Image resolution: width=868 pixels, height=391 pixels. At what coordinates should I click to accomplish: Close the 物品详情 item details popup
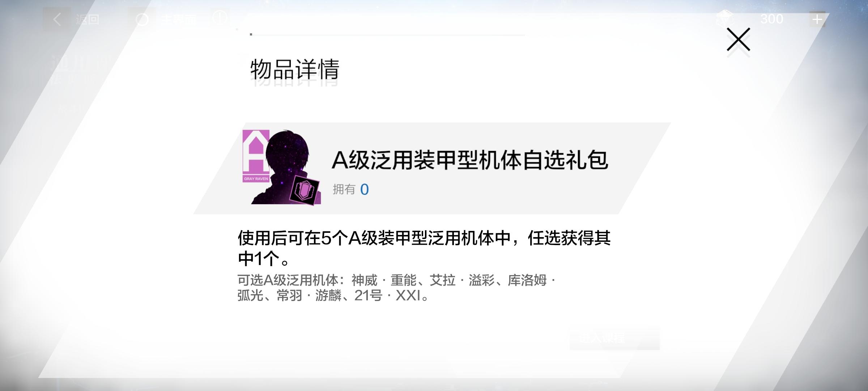[x=738, y=39]
